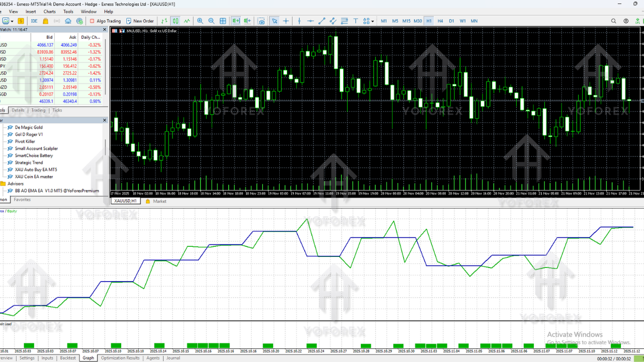
Task: Select the crosshair cursor tool
Action: coord(286,21)
